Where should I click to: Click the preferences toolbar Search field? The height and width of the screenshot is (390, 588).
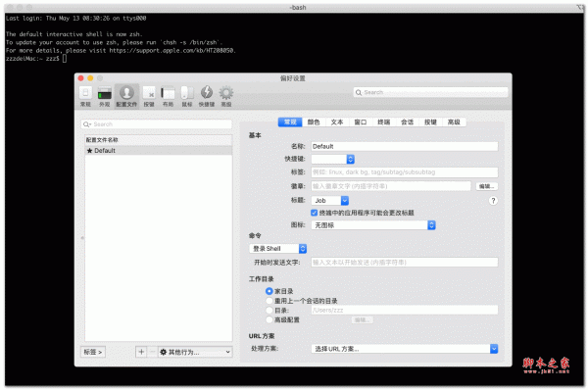point(430,92)
